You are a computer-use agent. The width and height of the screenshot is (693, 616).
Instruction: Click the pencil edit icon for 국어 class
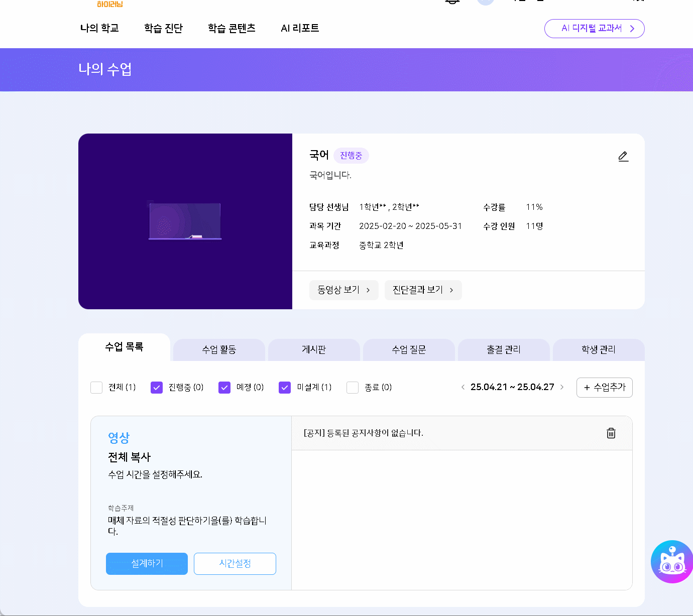(x=623, y=156)
